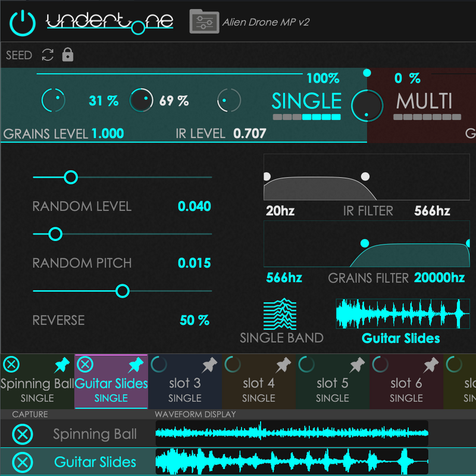
Task: Click the segment bar below SINGLE
Action: pos(306,117)
